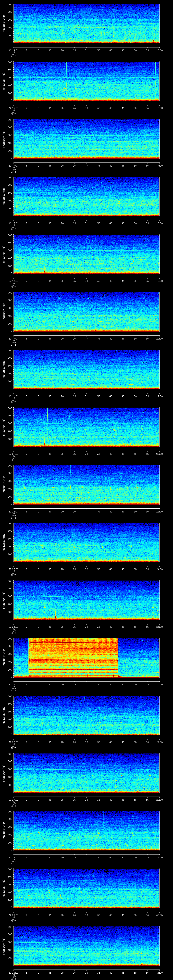173x980 pixels.
Task: Click the 22:24:00 time label
Action: coord(13,627)
